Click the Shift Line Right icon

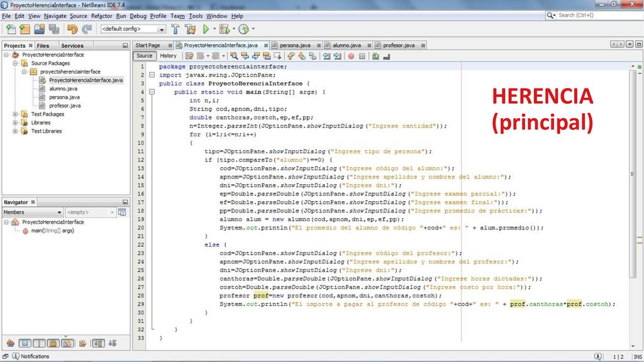coord(338,56)
